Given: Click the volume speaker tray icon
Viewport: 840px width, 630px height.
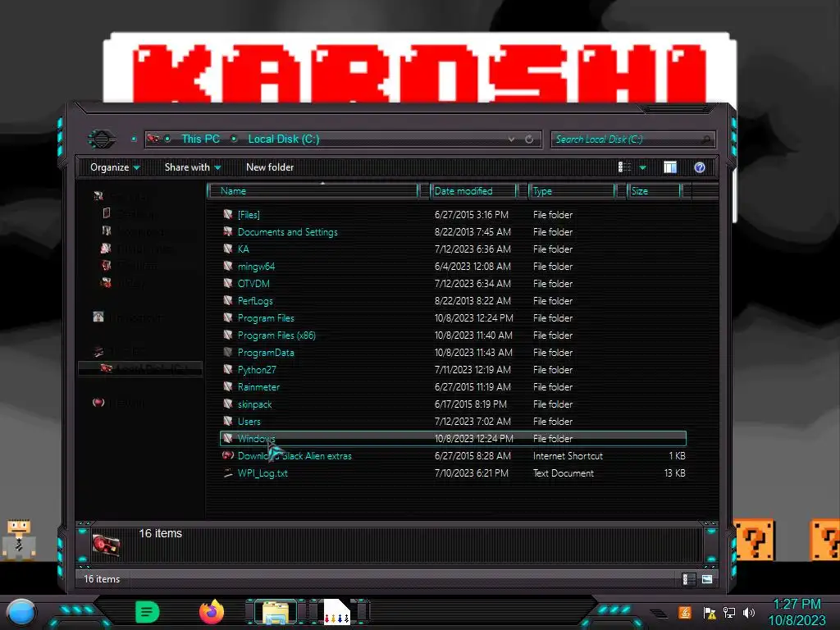Looking at the screenshot, I should (x=749, y=612).
